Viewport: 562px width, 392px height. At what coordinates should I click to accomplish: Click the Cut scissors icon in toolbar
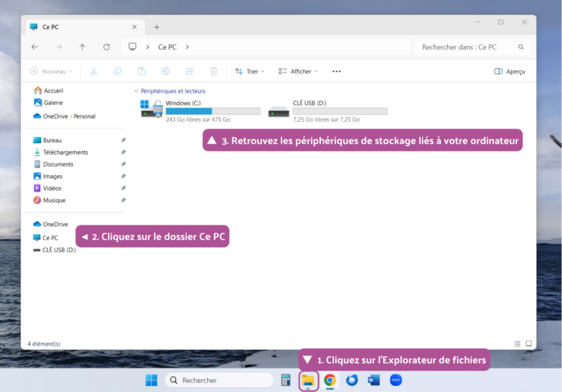coord(93,71)
